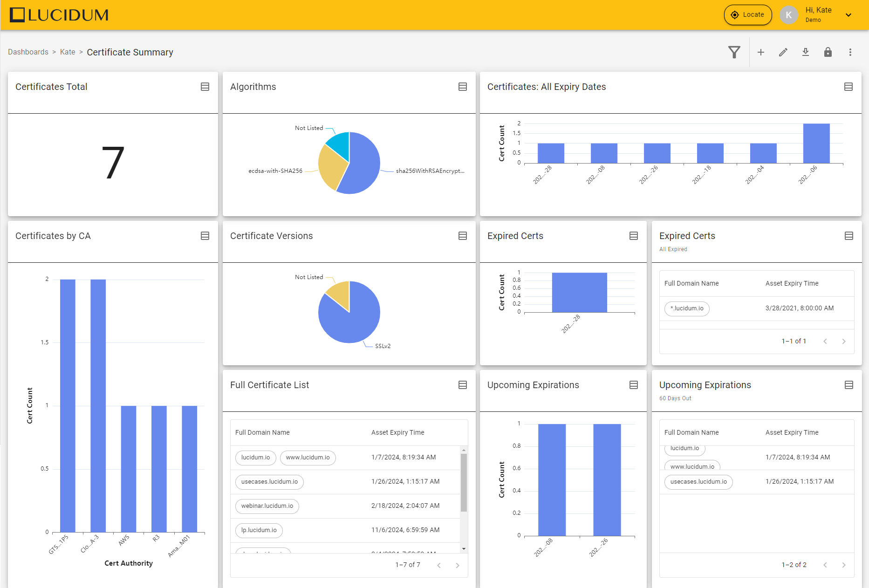Go to previous page in Expired Certs table
The height and width of the screenshot is (588, 869).
[825, 342]
